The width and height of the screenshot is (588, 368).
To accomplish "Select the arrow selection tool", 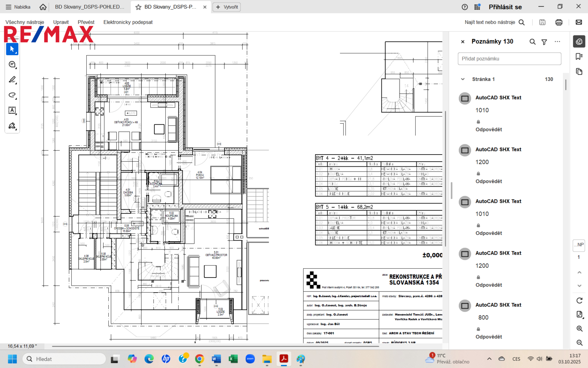I will pyautogui.click(x=12, y=49).
